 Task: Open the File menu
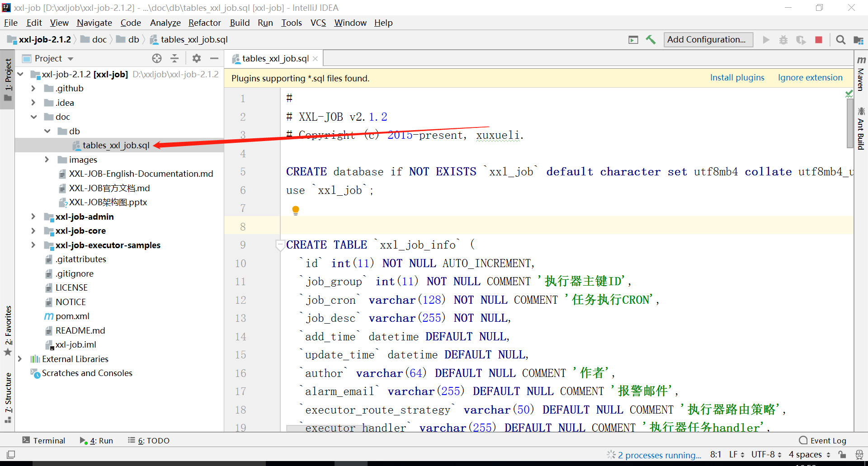click(x=11, y=23)
